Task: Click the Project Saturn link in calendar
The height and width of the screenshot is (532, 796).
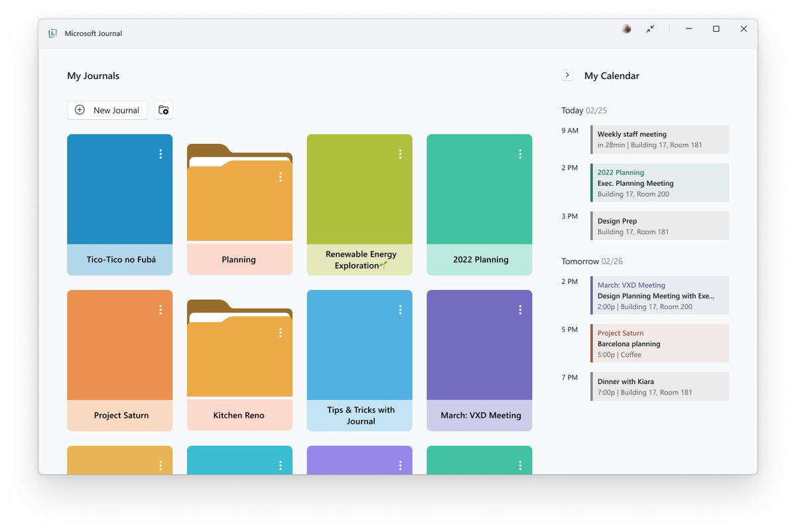Action: tap(620, 333)
